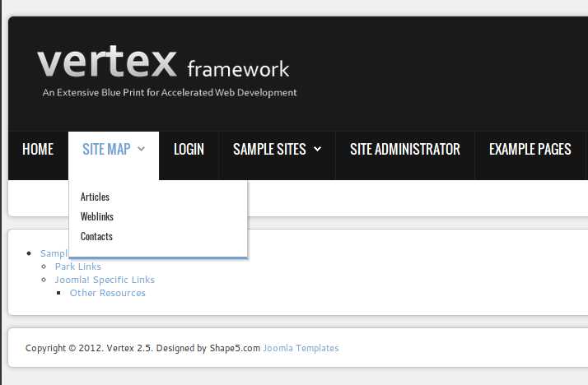588x385 pixels.
Task: Choose Articles from the Site Map submenu
Action: click(95, 197)
